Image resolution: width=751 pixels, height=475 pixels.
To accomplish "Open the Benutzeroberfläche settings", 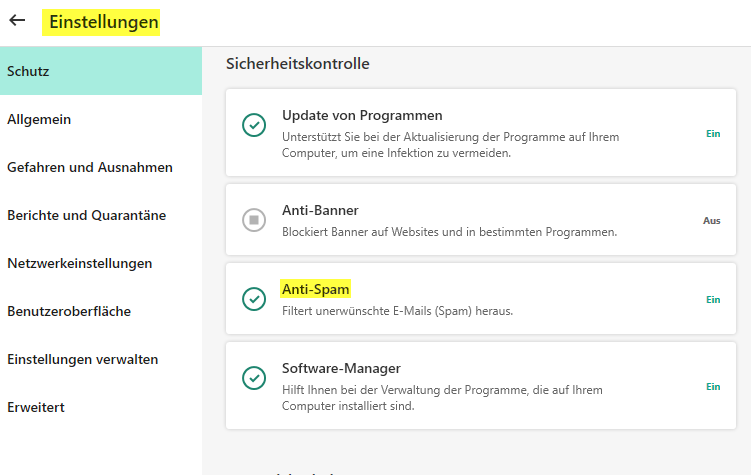I will 69,311.
